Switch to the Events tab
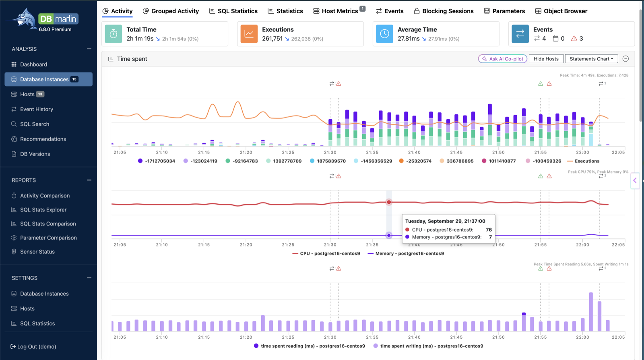This screenshot has height=360, width=644. pos(390,11)
